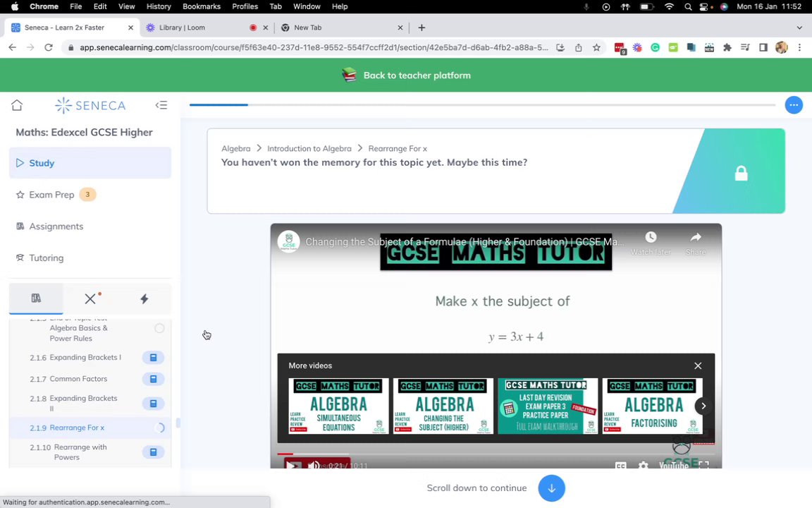Open the wrong answers X tab
Screen dimensions: 812x508
coord(90,298)
